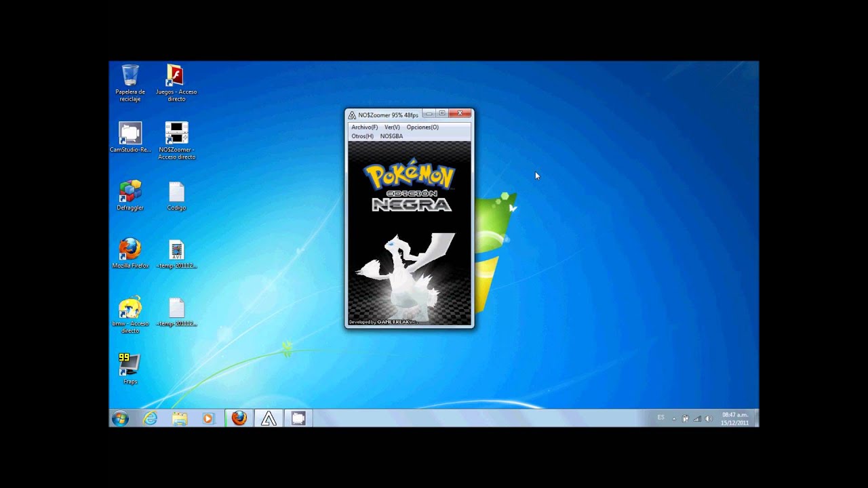
Task: Open Windows Media Player from taskbar
Action: coord(208,418)
